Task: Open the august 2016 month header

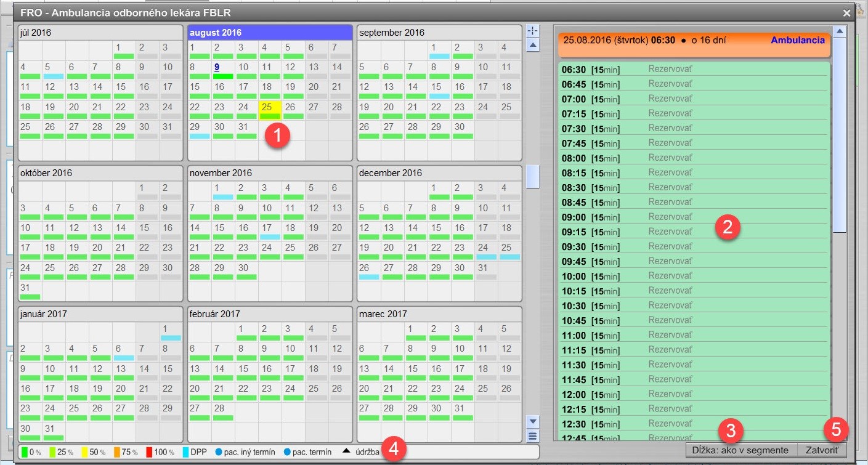Action: click(x=270, y=33)
